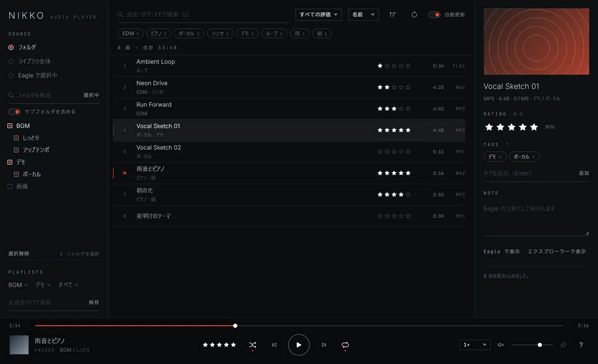Filter by ピアノ tag chip
598x364 pixels.
[159, 34]
